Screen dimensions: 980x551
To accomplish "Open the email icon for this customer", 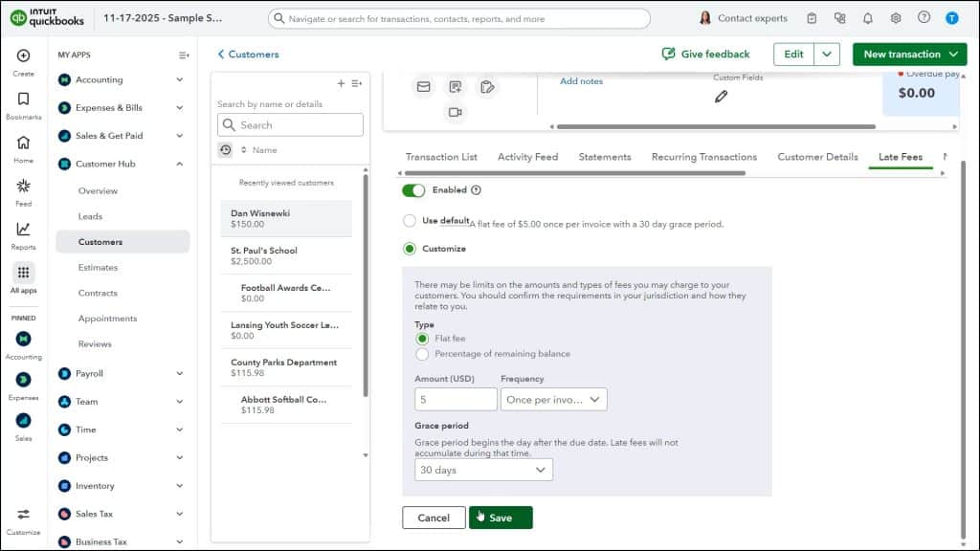I will 422,86.
